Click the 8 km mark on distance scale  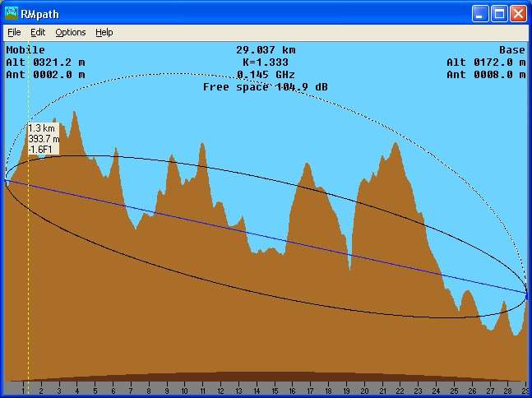(x=149, y=391)
